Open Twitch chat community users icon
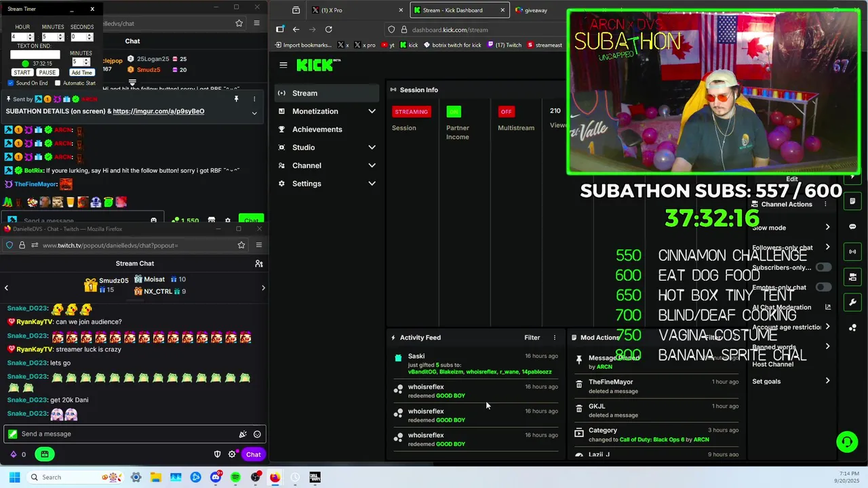Image resolution: width=868 pixels, height=488 pixels. [258, 264]
